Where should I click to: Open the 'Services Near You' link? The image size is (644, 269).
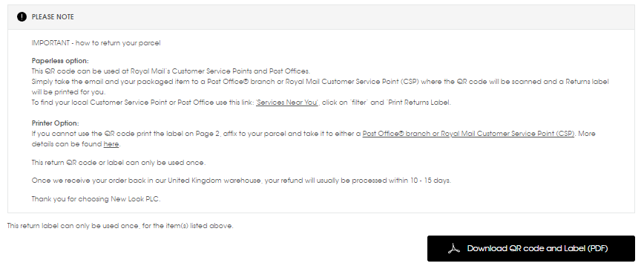[x=287, y=103]
